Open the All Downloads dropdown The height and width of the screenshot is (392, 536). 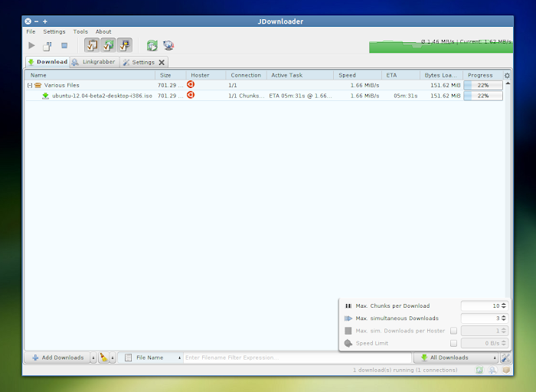tap(456, 358)
